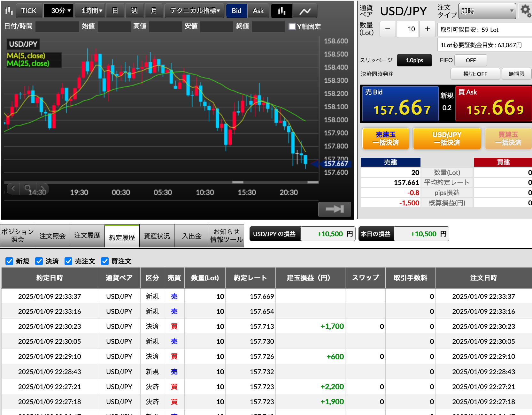532x415 pixels.
Task: Click 買建玉一括決済 button
Action: pos(508,139)
